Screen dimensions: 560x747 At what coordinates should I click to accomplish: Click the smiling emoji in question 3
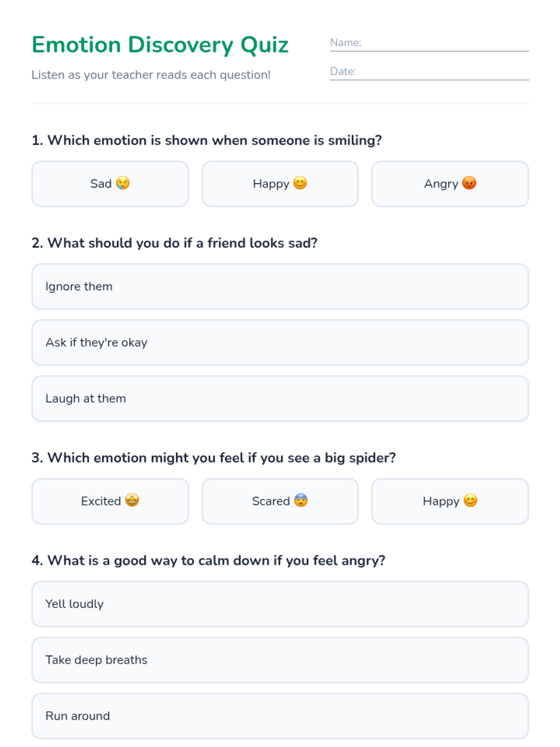click(470, 500)
